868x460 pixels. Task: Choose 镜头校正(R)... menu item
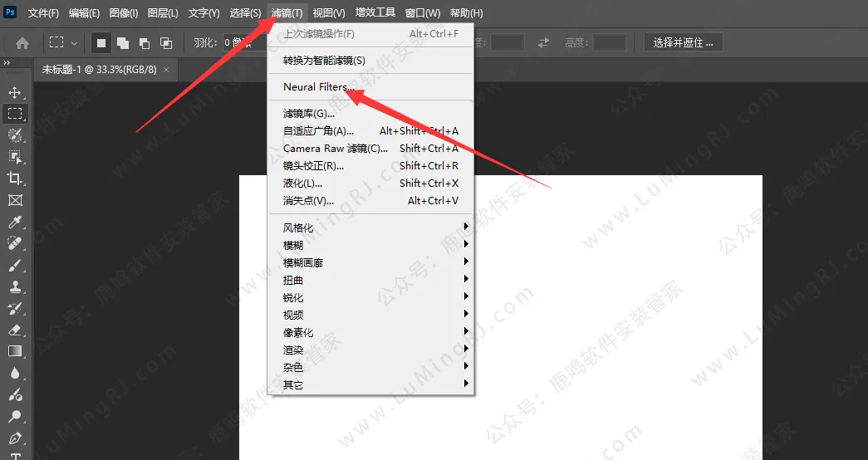tap(370, 166)
